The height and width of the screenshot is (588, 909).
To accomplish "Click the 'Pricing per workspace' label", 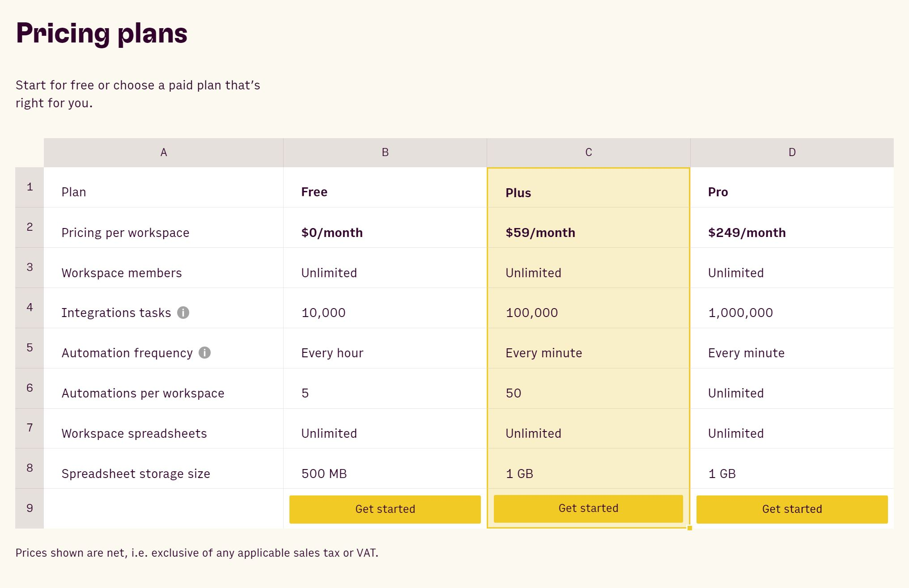I will pyautogui.click(x=125, y=233).
